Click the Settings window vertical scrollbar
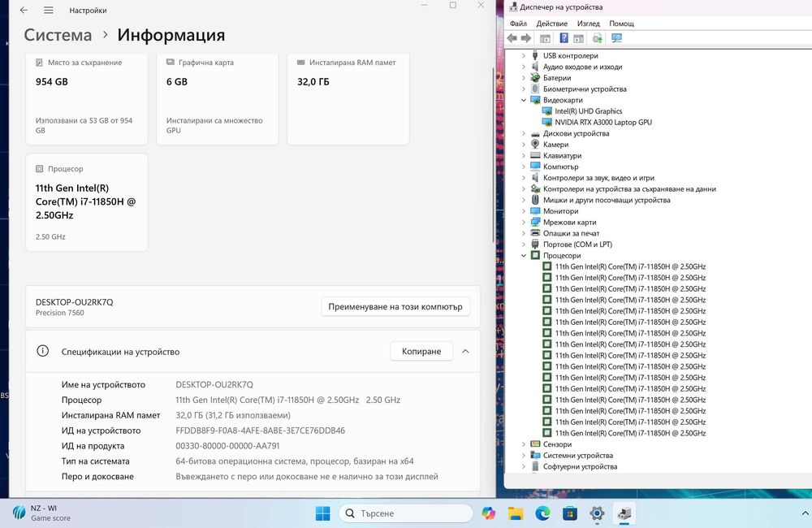Viewport: 812px width, 528px height. [x=493, y=155]
